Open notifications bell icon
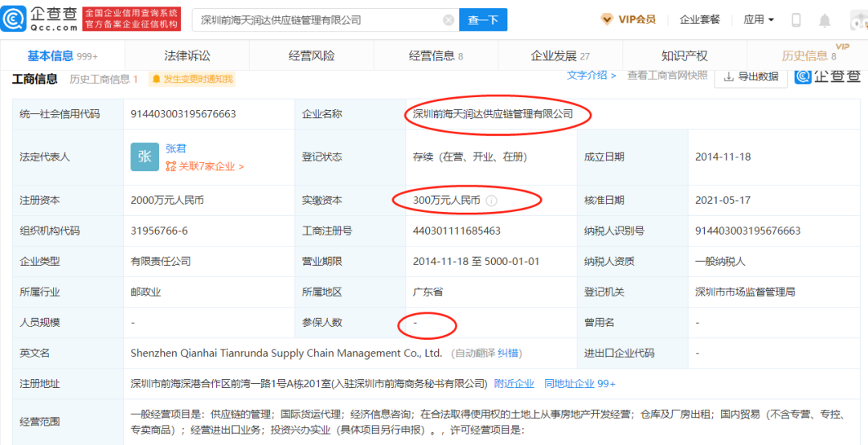 pyautogui.click(x=825, y=20)
